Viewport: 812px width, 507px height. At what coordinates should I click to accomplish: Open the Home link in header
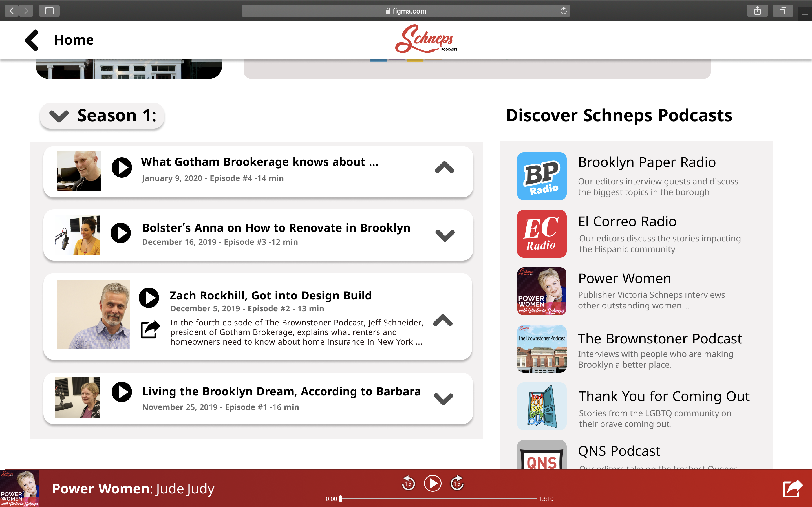coord(74,40)
